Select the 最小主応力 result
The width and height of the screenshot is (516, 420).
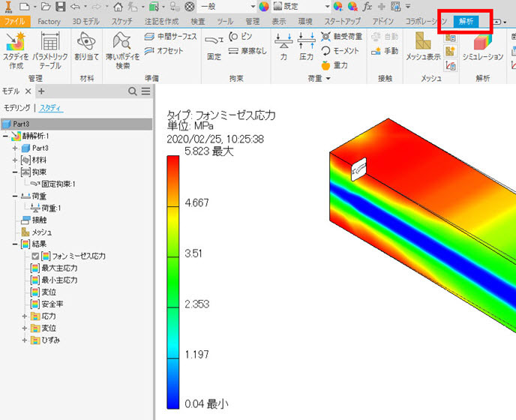(54, 280)
